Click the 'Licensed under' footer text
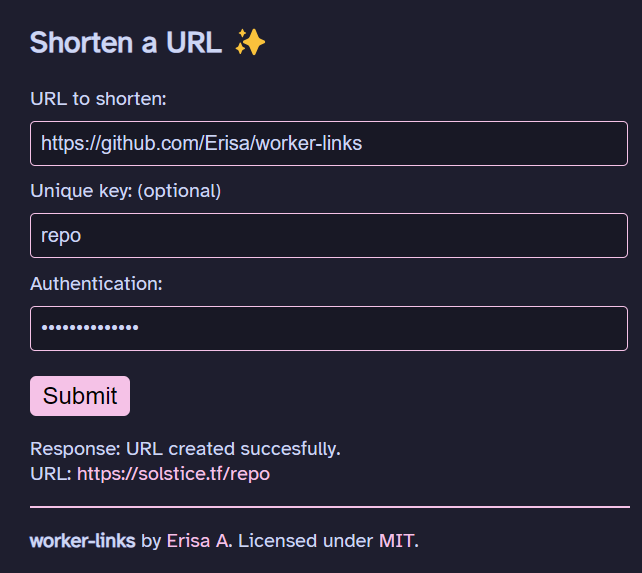 (x=306, y=541)
